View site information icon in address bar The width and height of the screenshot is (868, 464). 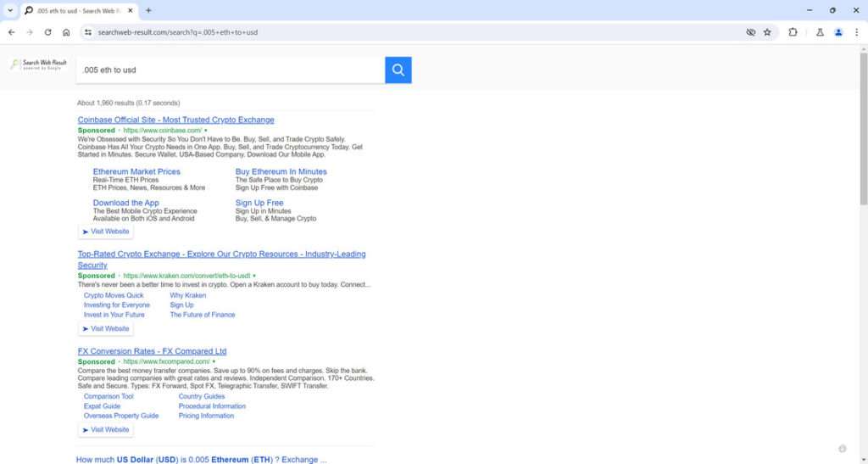click(x=87, y=33)
